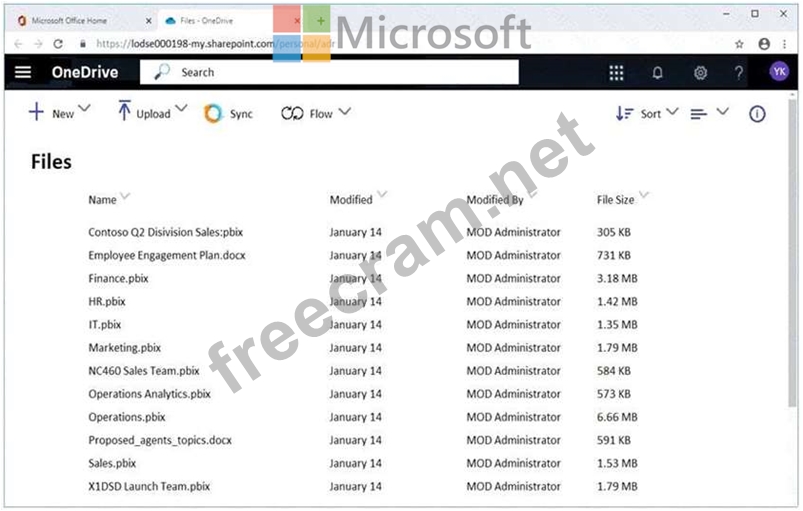Open the IT.pbix file
Screen dimensions: 803x511
104,325
